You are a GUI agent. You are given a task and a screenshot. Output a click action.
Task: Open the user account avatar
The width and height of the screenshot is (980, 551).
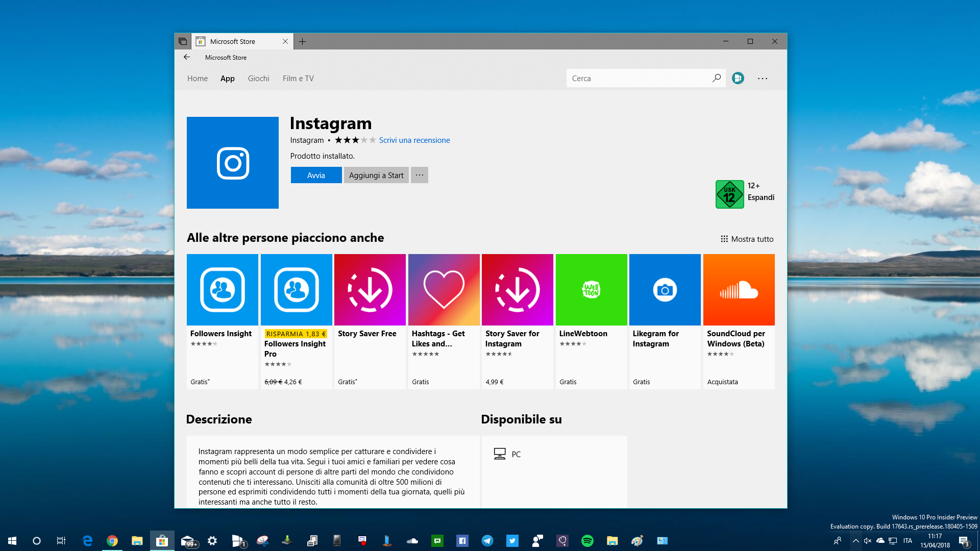pos(738,78)
